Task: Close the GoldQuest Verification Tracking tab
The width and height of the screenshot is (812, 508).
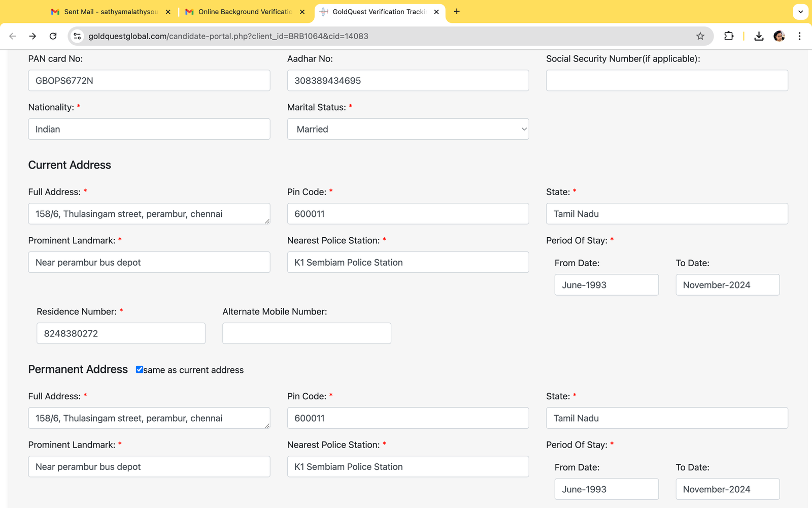Action: pos(436,12)
